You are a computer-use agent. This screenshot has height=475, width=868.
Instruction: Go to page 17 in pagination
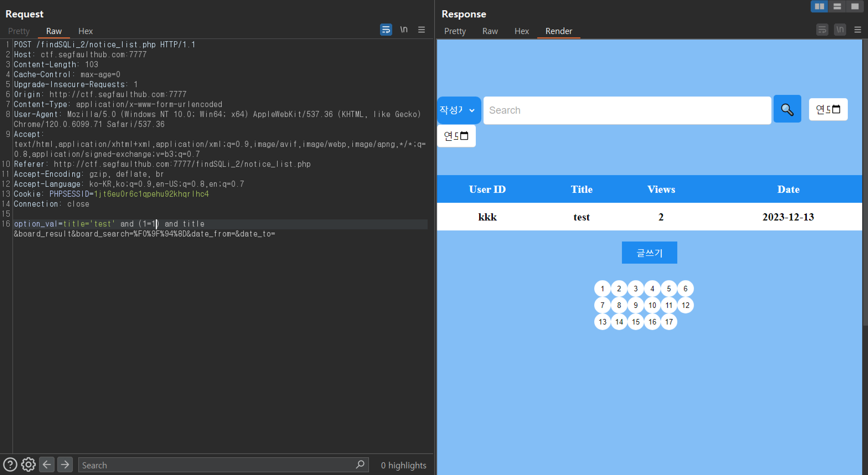(x=668, y=322)
